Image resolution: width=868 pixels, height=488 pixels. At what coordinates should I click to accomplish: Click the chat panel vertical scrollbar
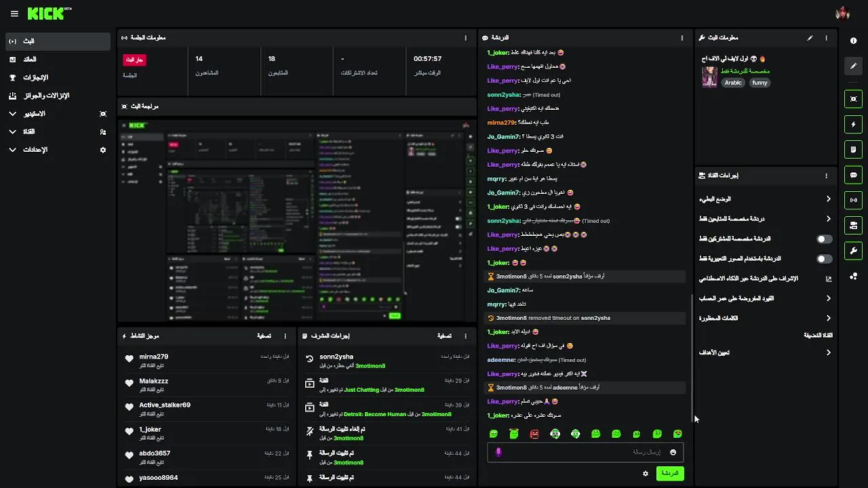coord(691,358)
